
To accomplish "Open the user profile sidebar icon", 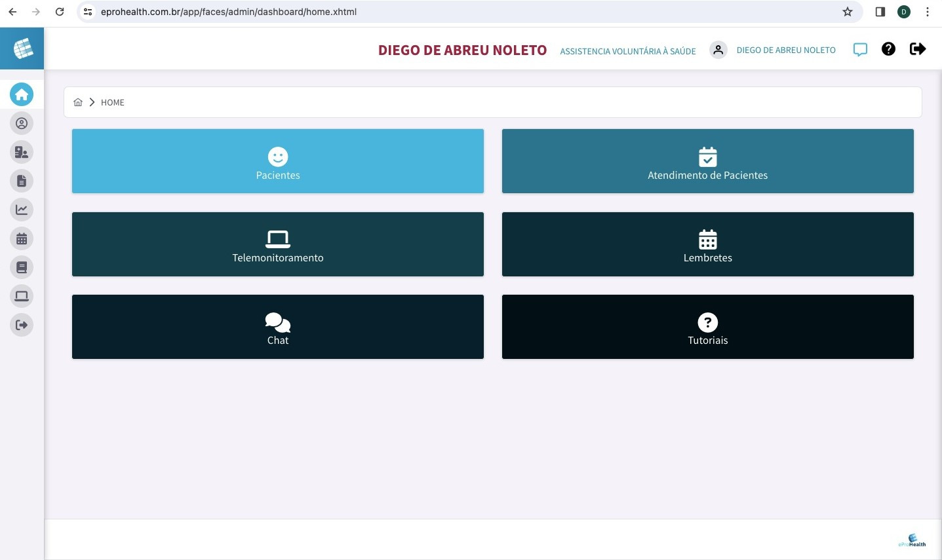I will pyautogui.click(x=22, y=123).
